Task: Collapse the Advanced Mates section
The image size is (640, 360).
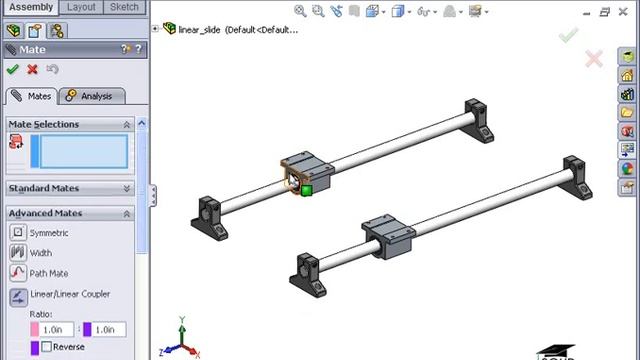Action: pos(127,213)
